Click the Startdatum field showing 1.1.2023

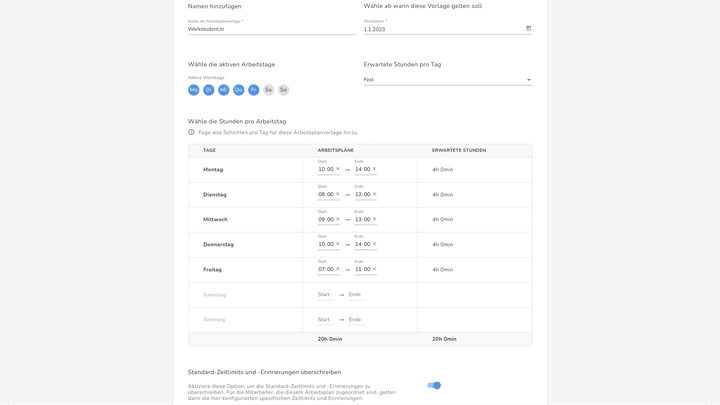(440, 29)
